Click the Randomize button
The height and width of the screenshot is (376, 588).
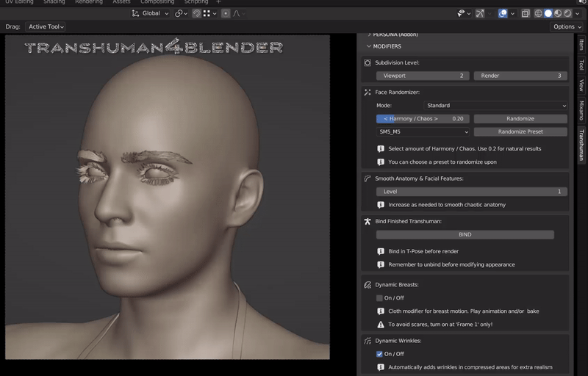[520, 119]
